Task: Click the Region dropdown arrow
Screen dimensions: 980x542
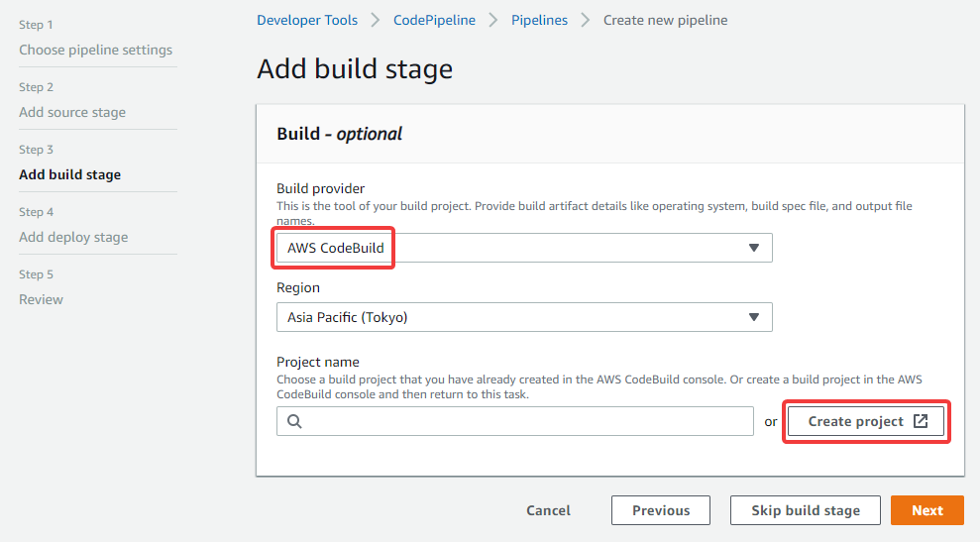Action: 754,318
